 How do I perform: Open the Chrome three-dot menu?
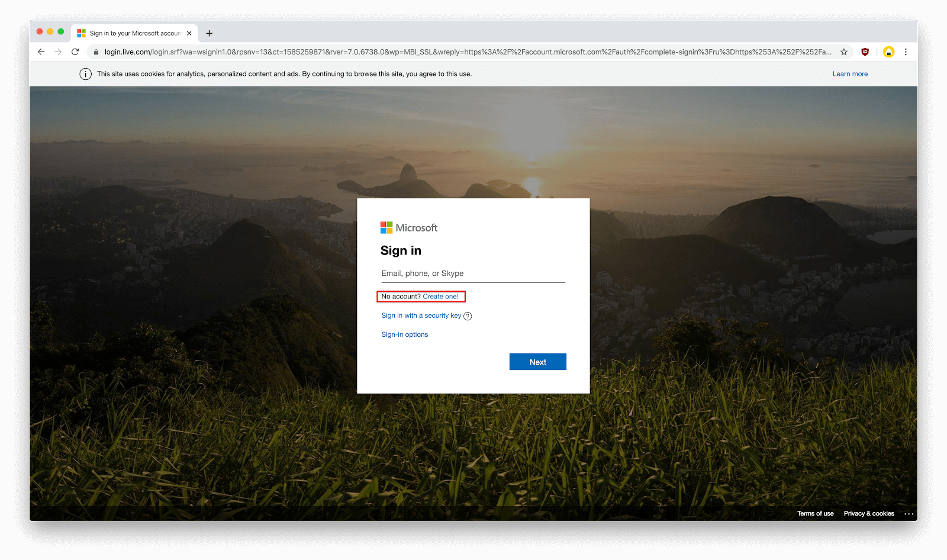[906, 52]
